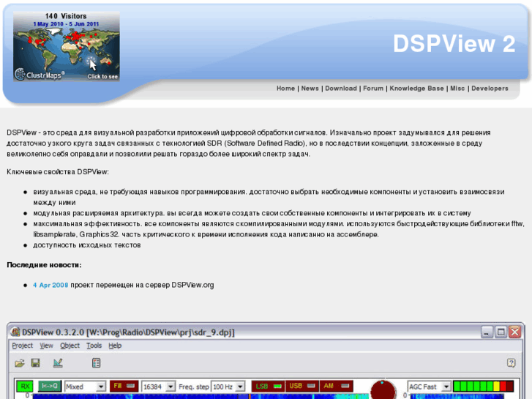
Task: Close the DSPView window
Action: (515, 332)
